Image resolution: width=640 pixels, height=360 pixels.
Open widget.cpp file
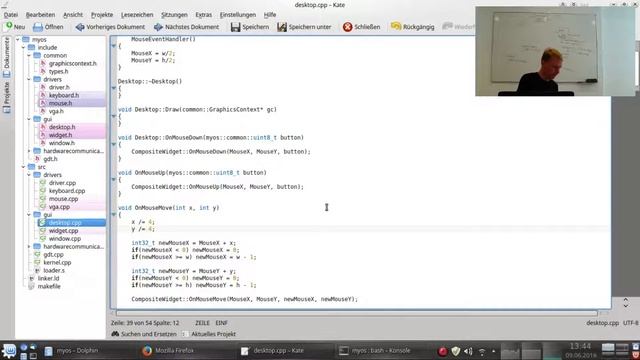click(63, 231)
